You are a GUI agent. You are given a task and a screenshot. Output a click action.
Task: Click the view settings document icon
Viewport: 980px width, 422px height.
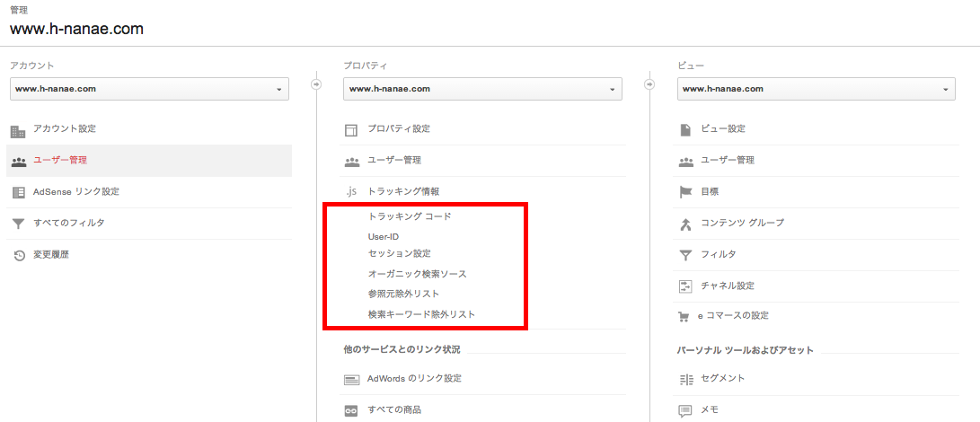685,129
